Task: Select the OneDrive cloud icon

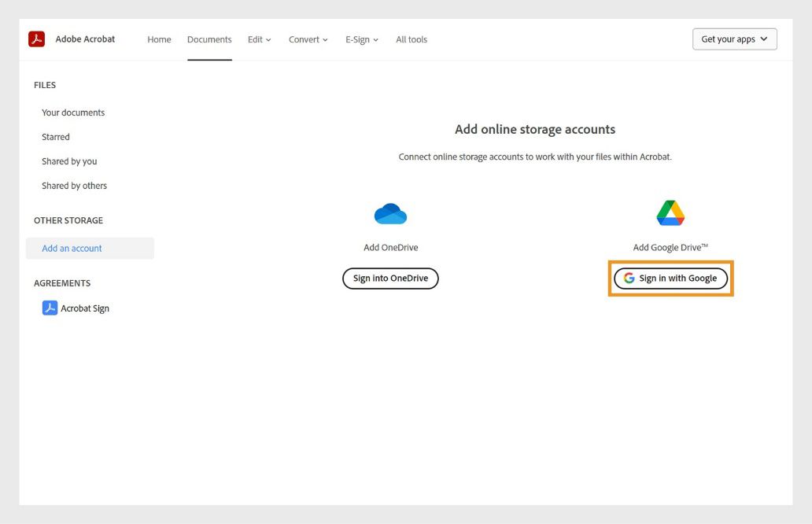Action: [x=390, y=212]
